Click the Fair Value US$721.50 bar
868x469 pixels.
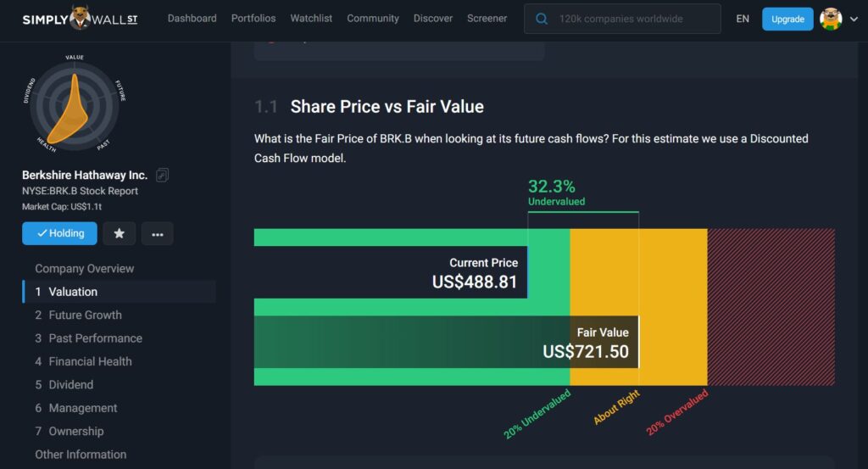point(446,342)
